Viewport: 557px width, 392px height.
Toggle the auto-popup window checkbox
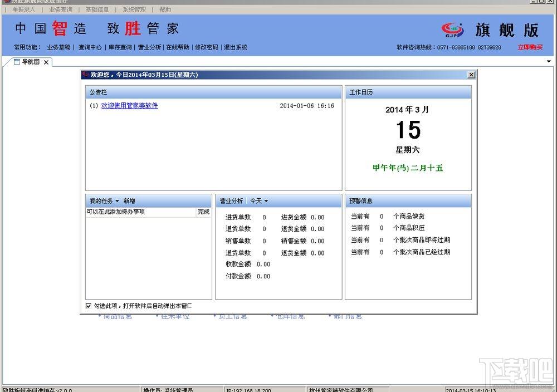89,306
